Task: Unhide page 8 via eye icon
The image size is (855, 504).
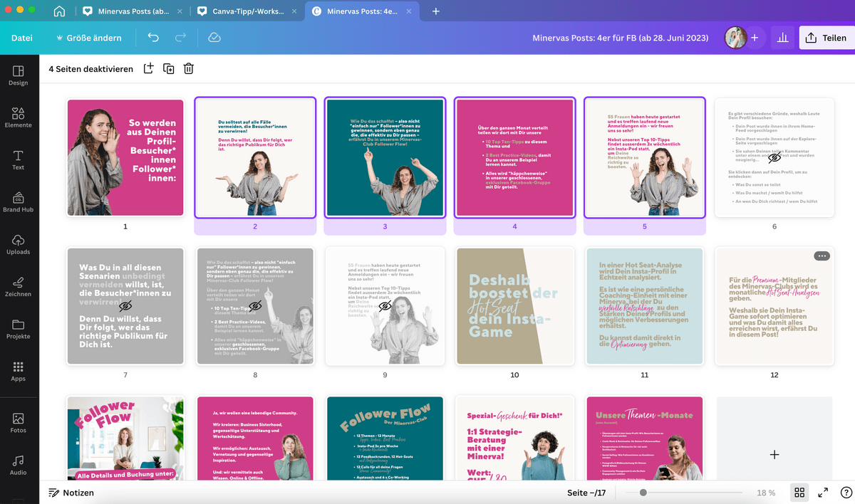Action: coord(255,306)
